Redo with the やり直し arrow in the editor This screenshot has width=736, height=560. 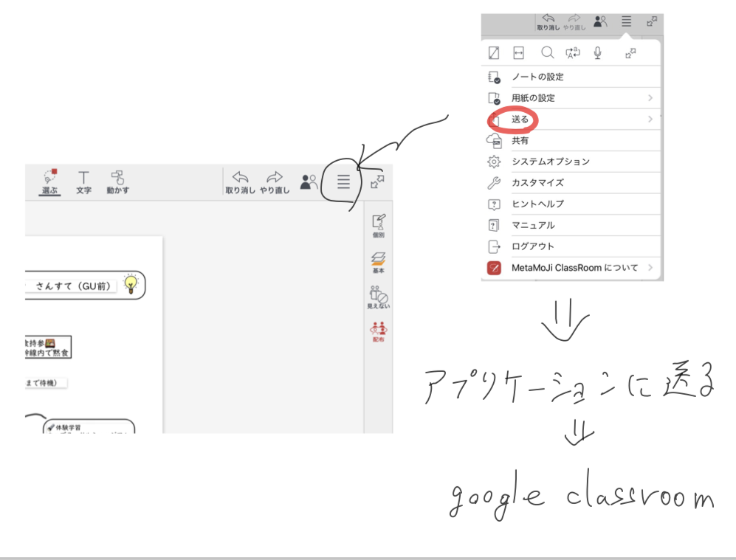coord(275,182)
